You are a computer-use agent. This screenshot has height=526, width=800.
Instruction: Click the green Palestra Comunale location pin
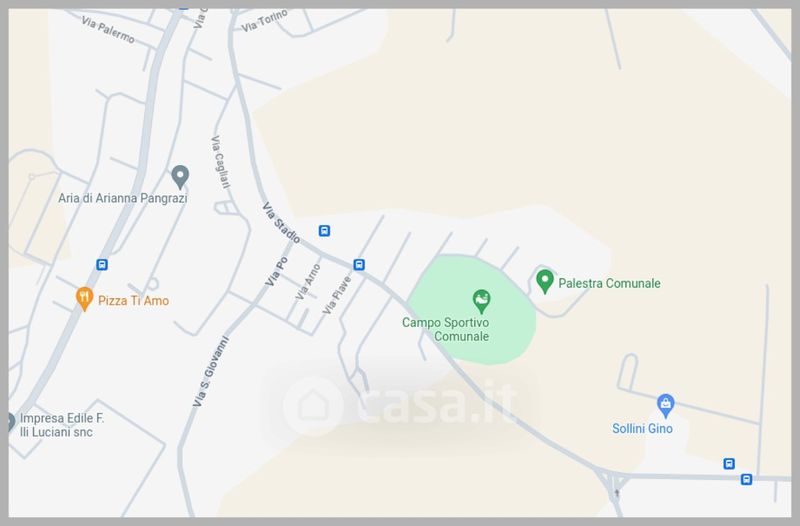tap(545, 282)
